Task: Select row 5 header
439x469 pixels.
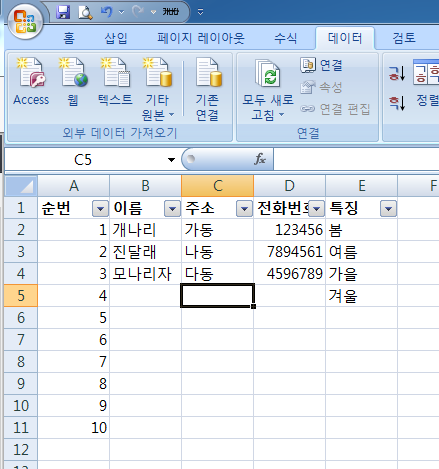Action: pos(21,296)
